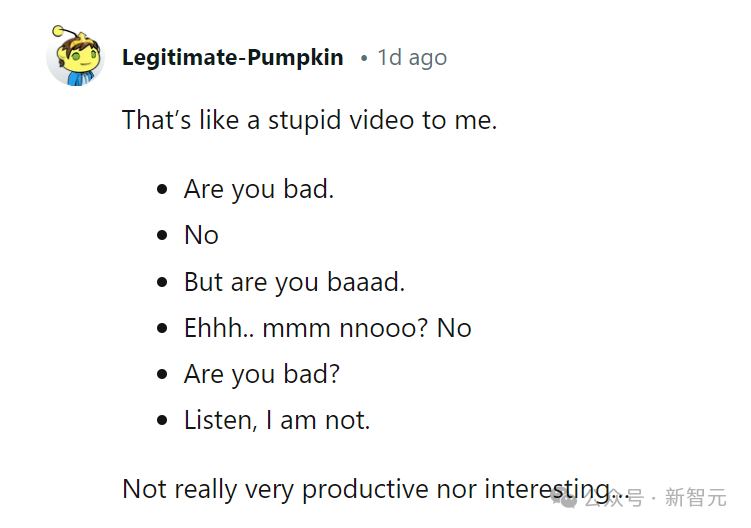This screenshot has height=528, width=751.
Task: Select the text That's like a stupid video
Action: 268,120
